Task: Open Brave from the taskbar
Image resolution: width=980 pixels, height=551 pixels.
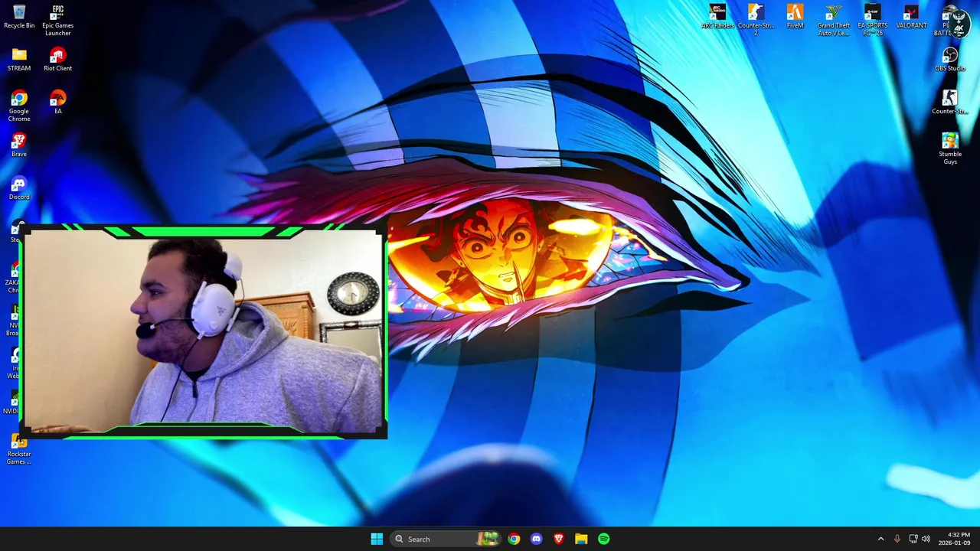Action: [x=559, y=539]
